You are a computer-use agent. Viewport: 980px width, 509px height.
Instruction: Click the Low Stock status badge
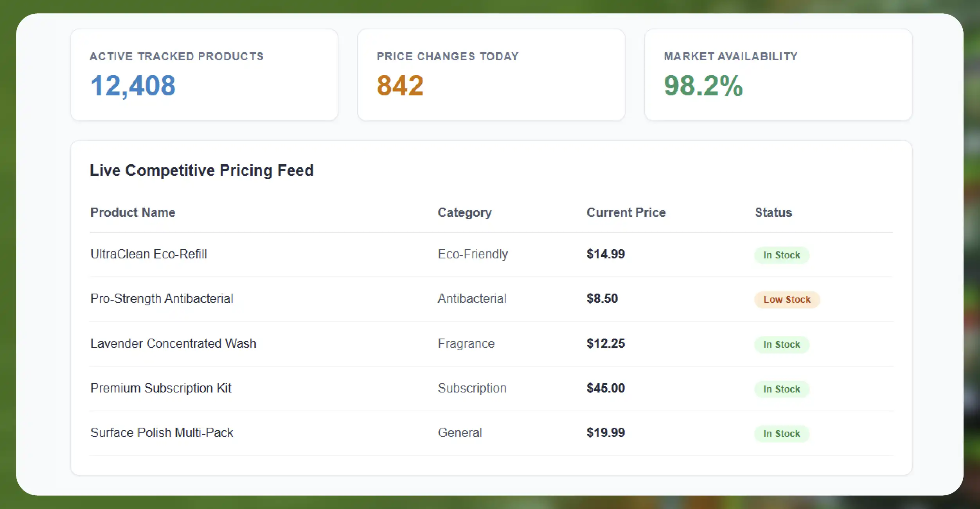tap(787, 299)
